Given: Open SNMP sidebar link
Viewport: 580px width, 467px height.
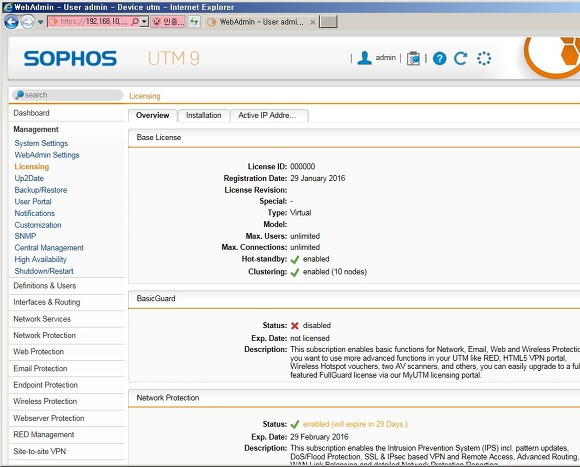Looking at the screenshot, I should coord(25,236).
